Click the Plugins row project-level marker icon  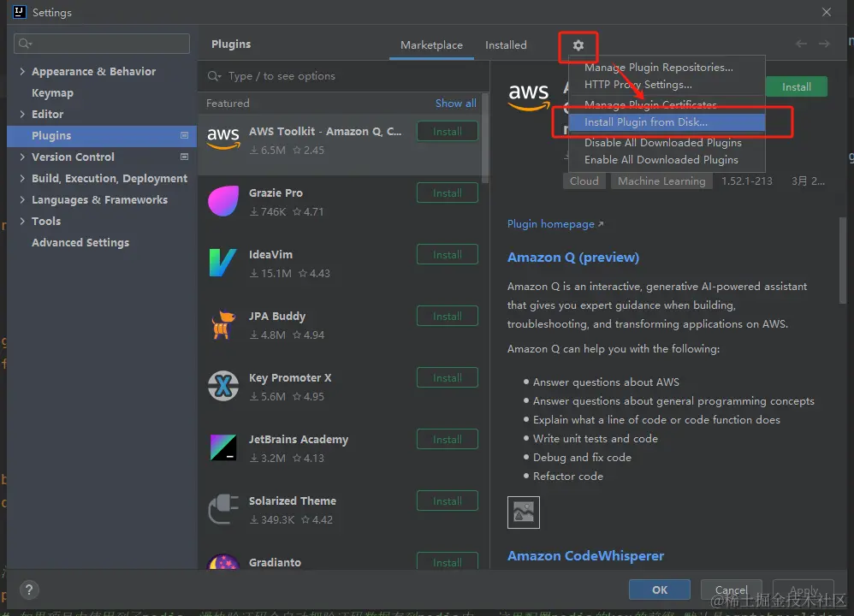184,135
